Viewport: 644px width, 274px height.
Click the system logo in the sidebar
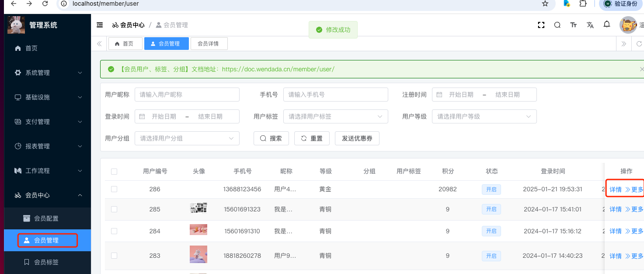click(x=16, y=25)
